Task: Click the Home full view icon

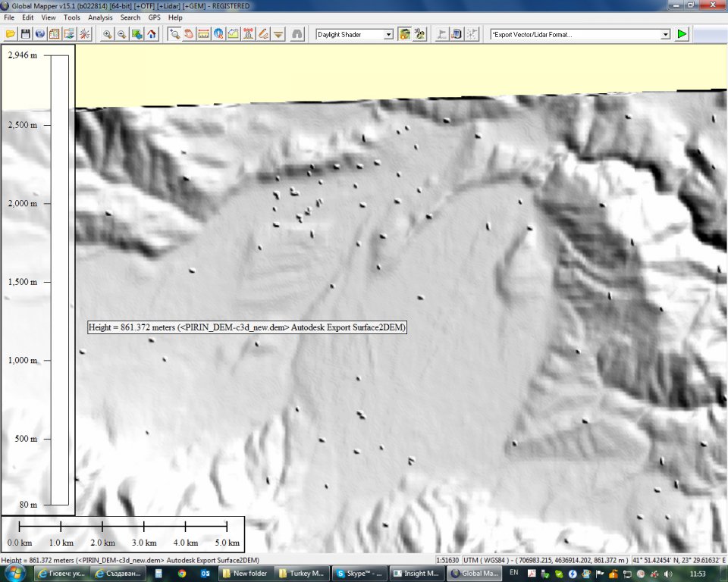Action: click(152, 34)
